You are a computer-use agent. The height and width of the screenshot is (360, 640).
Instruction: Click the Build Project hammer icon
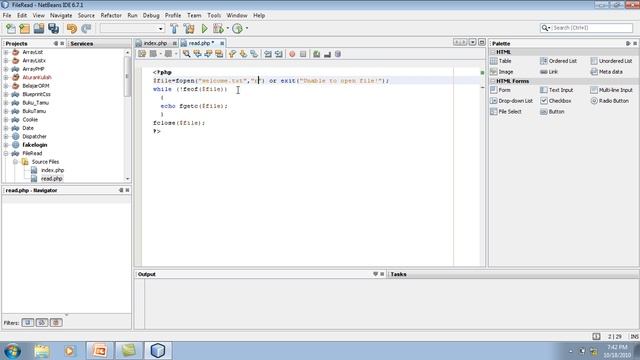pos(174,29)
